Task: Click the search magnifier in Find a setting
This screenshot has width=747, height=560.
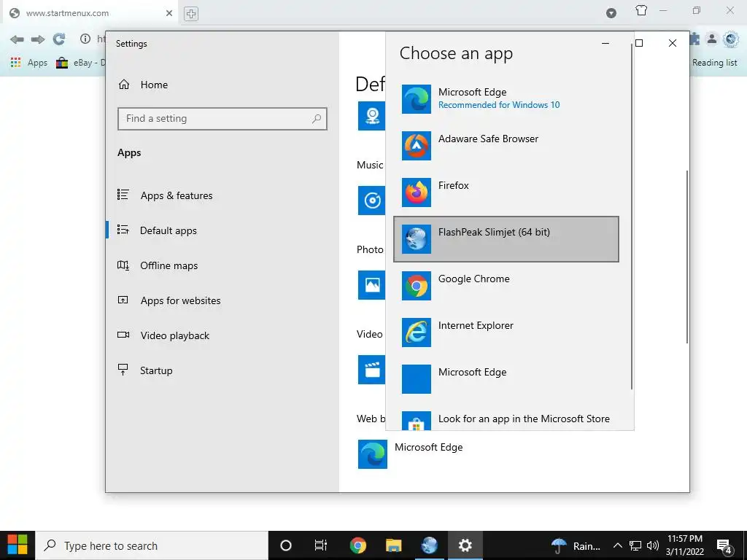Action: 317,119
